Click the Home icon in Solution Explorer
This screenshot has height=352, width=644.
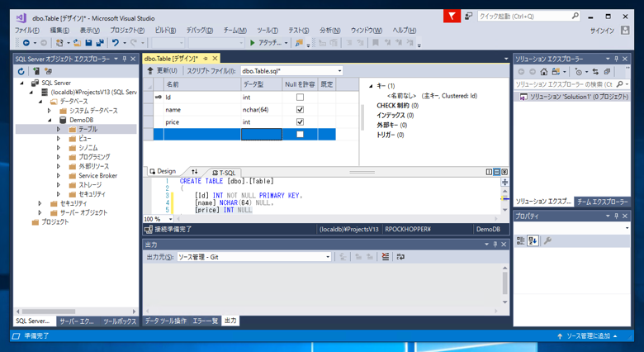pyautogui.click(x=544, y=72)
